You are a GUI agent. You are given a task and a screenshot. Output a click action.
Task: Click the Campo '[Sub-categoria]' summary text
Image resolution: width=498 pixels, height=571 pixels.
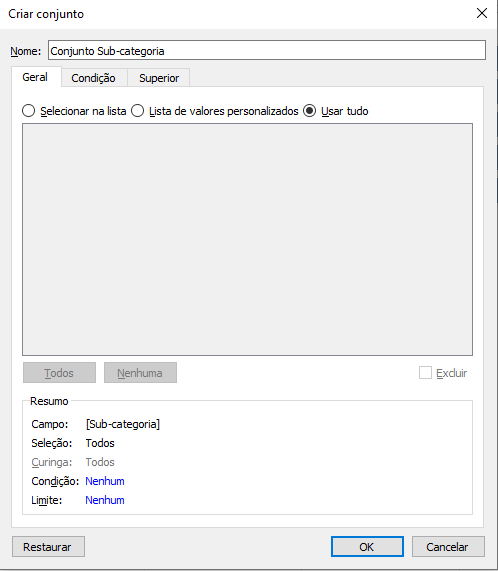(x=123, y=424)
